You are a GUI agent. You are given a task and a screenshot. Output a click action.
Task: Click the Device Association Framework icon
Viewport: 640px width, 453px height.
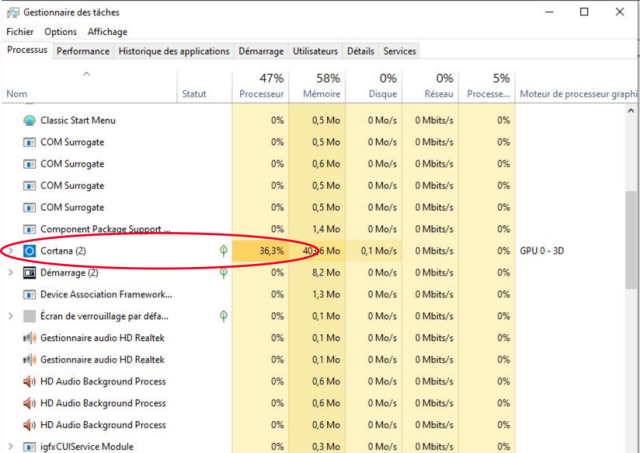29,295
